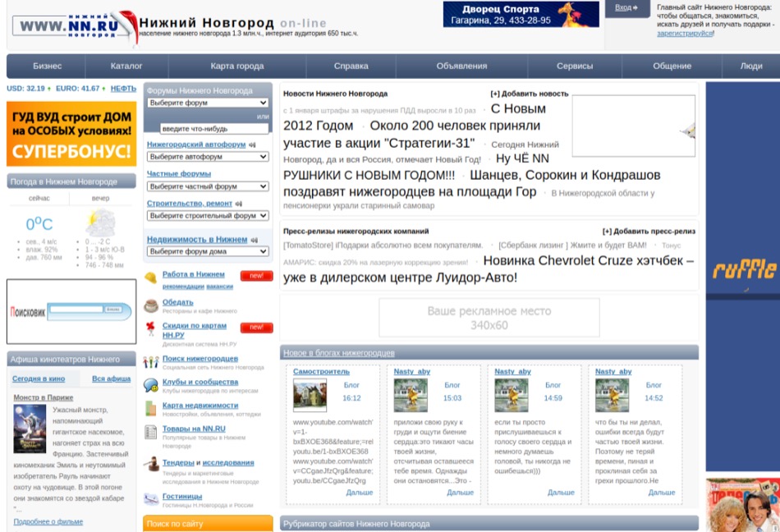Image resolution: width=780 pixels, height=532 pixels.
Task: Open the Новое в блогах нижегородцев link
Action: (339, 353)
